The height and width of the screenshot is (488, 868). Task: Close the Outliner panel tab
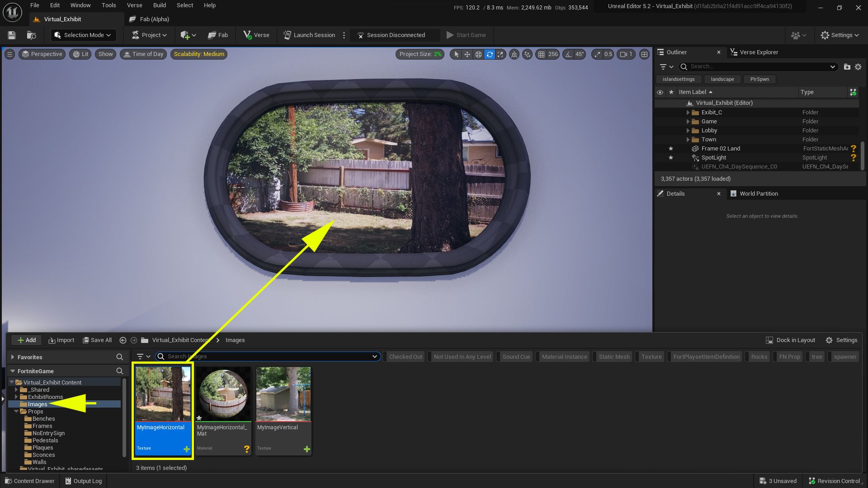coord(719,52)
